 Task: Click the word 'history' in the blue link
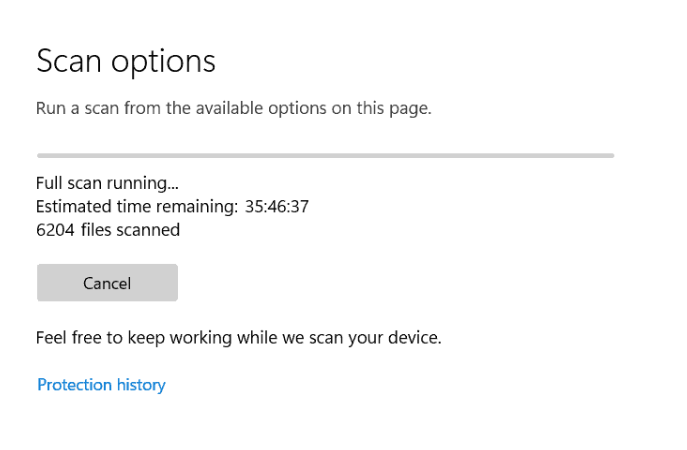(141, 385)
